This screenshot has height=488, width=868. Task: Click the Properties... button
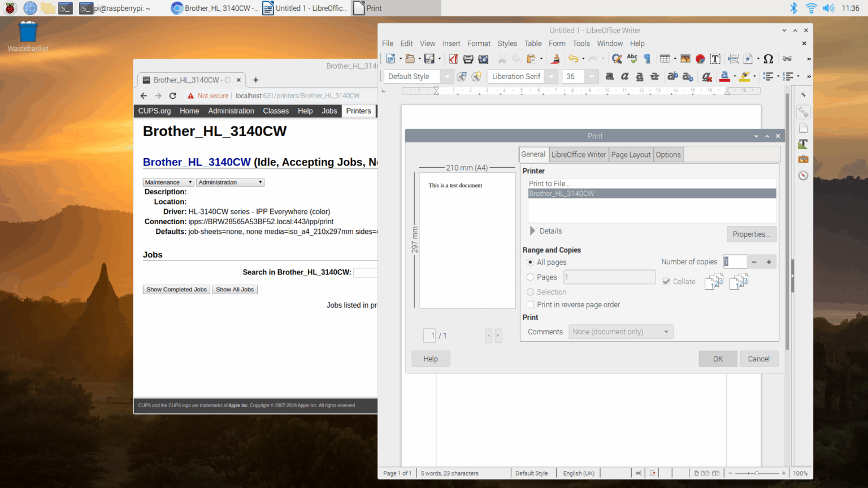(751, 234)
